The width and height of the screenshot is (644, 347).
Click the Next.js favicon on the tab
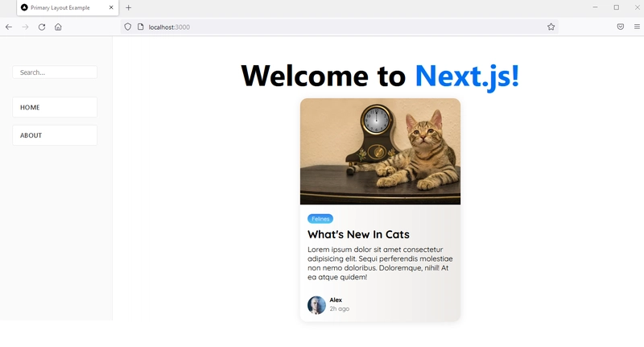click(x=24, y=7)
